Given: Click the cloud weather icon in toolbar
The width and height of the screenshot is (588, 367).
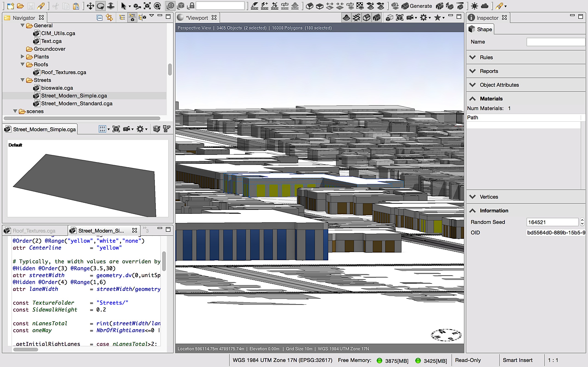Looking at the screenshot, I should pos(484,6).
